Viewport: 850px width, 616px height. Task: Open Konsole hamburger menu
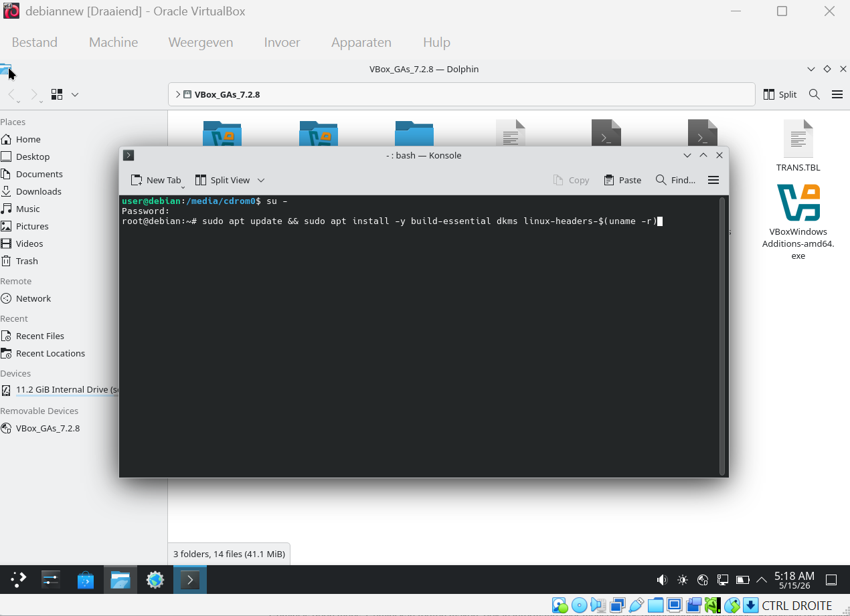click(713, 180)
